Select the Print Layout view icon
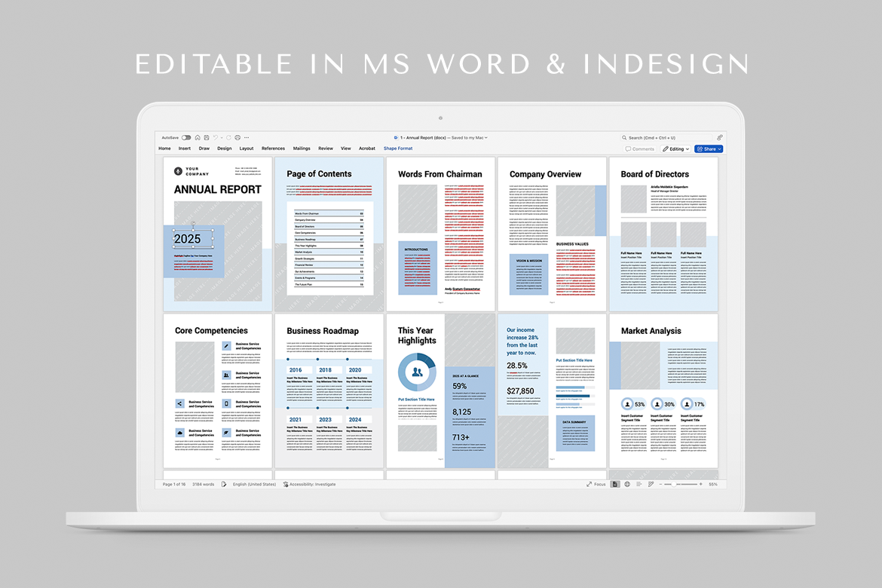The image size is (882, 588). click(x=616, y=484)
